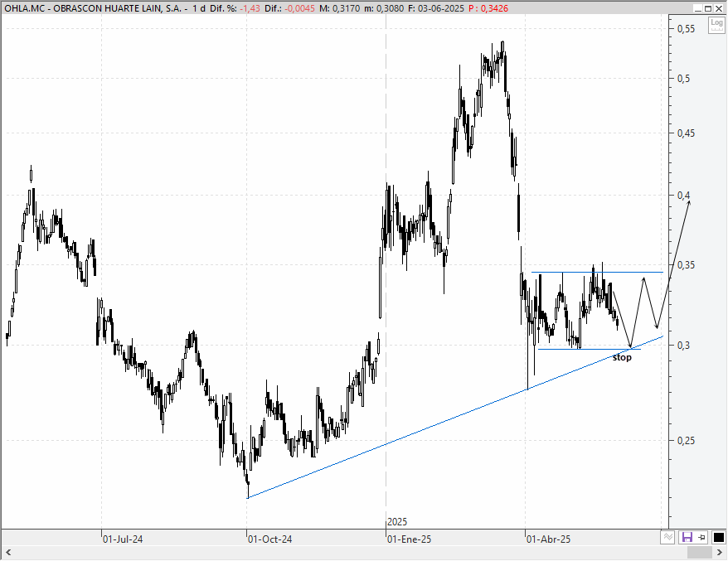
Task: Click the 'stop' annotation text
Action: click(622, 358)
